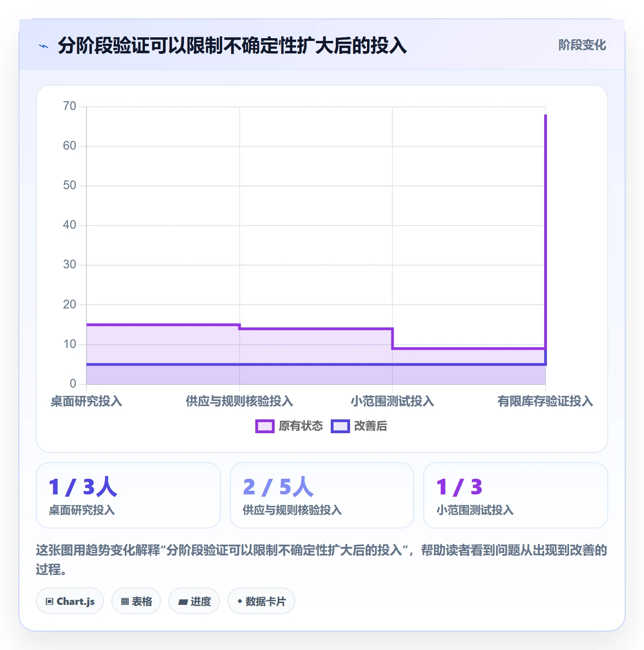Click the 供应与规则核验投入 x-axis label
This screenshot has height=650, width=644.
(x=239, y=401)
